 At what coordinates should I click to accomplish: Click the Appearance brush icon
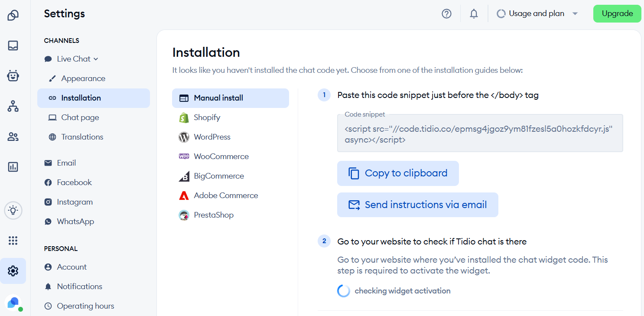point(52,78)
